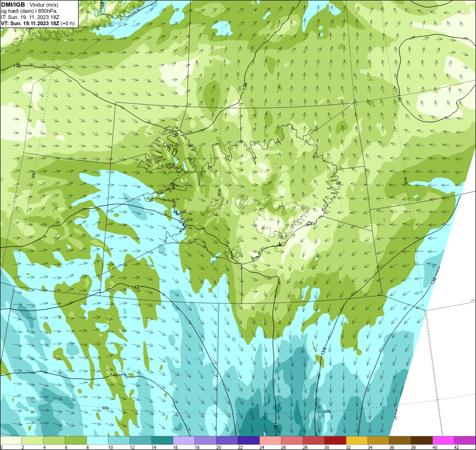
Task: Click the "140" contour label at the bottom map edge
Action: tap(275, 426)
